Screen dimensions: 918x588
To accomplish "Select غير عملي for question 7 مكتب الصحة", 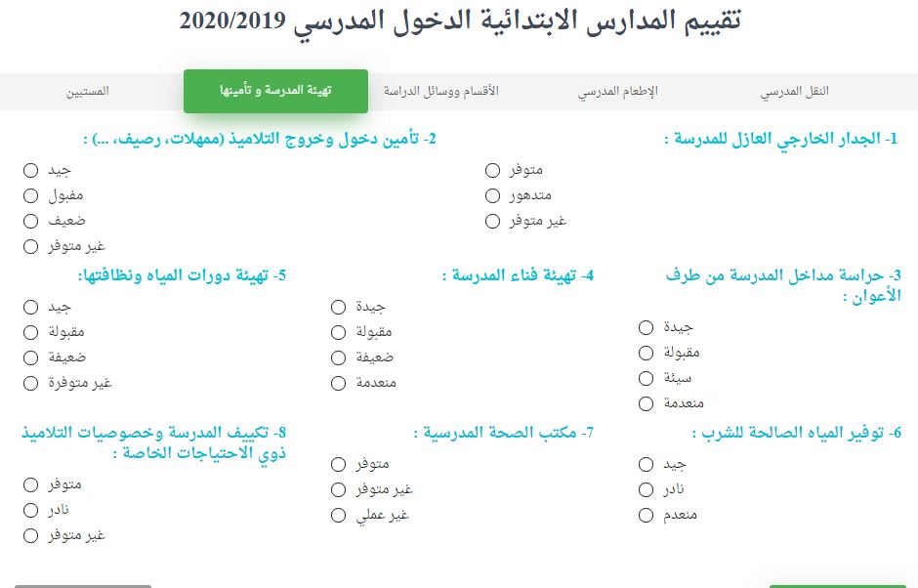I will (339, 515).
